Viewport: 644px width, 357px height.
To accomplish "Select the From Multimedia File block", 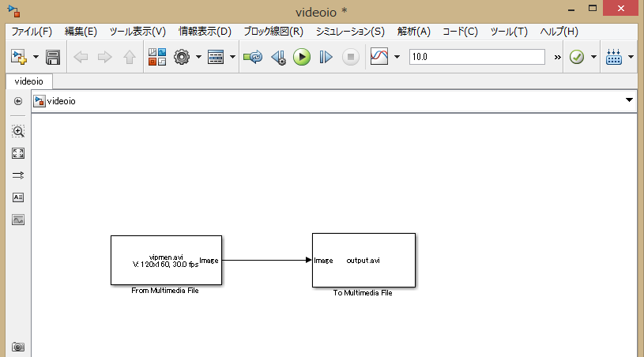I will (x=166, y=260).
